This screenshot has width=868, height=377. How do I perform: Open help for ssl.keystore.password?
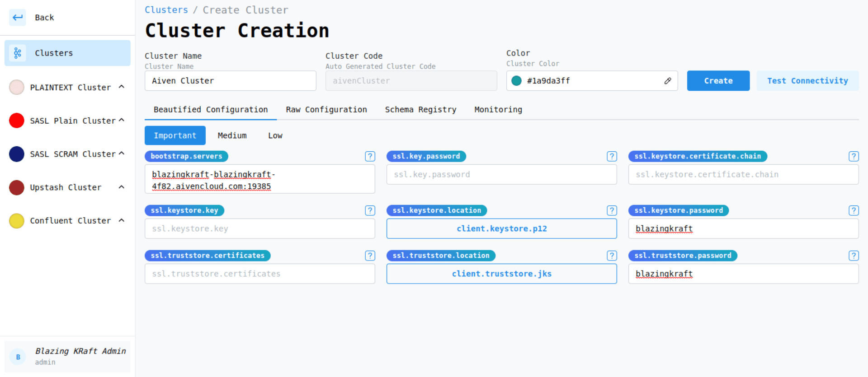[854, 210]
